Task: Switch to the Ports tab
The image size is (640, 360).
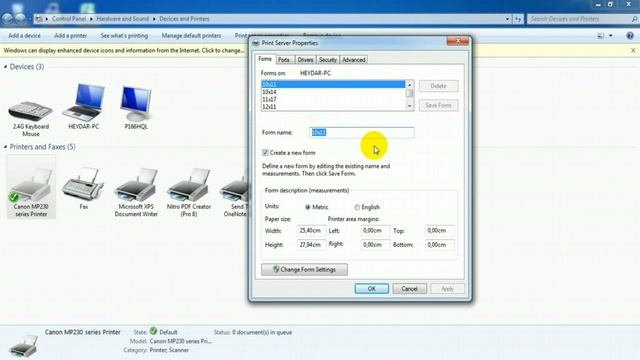Action: point(284,60)
